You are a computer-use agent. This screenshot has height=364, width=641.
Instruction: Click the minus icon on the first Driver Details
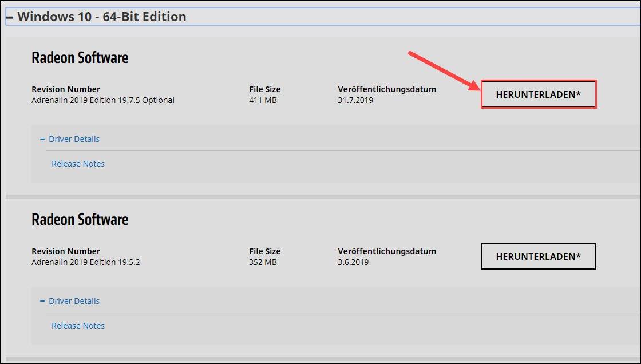pyautogui.click(x=41, y=139)
